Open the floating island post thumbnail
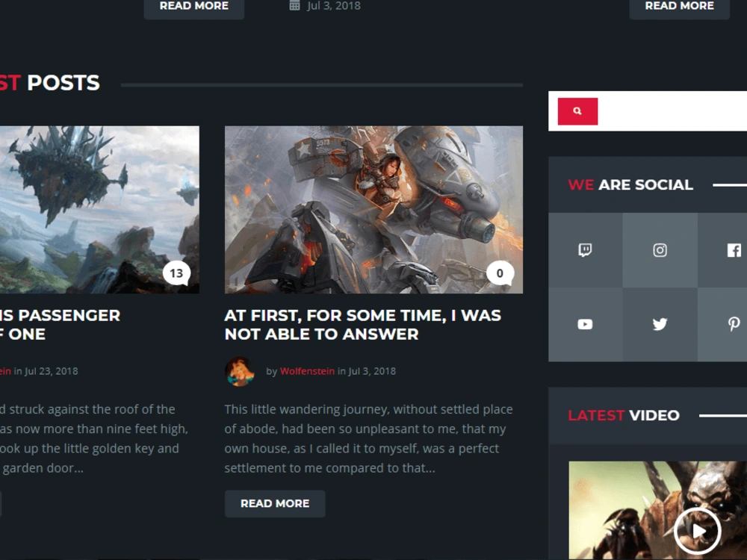Screen dimensions: 747x560 click(99, 210)
